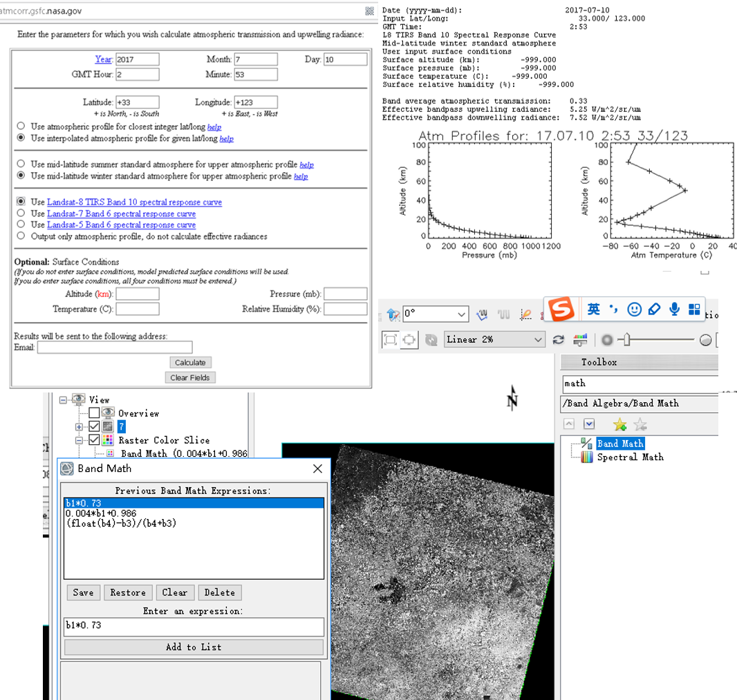
Task: Open Landsat-8 TIRS Band 10 response link
Action: (x=134, y=202)
